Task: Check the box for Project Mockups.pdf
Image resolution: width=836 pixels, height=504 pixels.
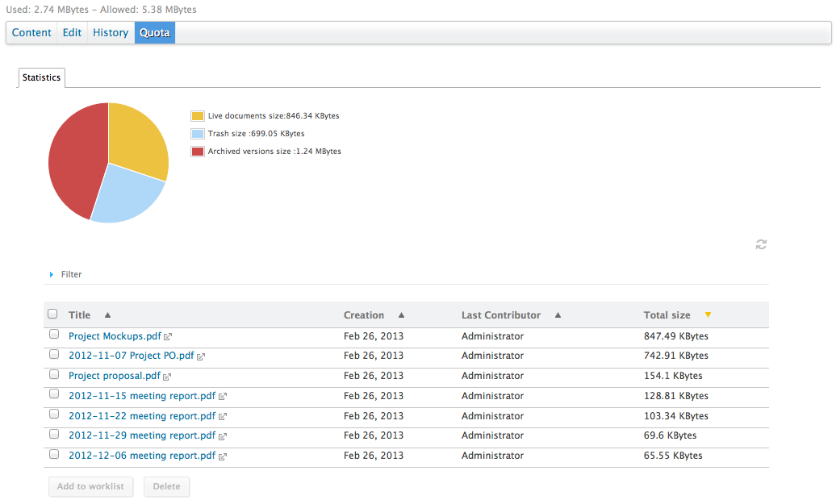Action: point(54,334)
